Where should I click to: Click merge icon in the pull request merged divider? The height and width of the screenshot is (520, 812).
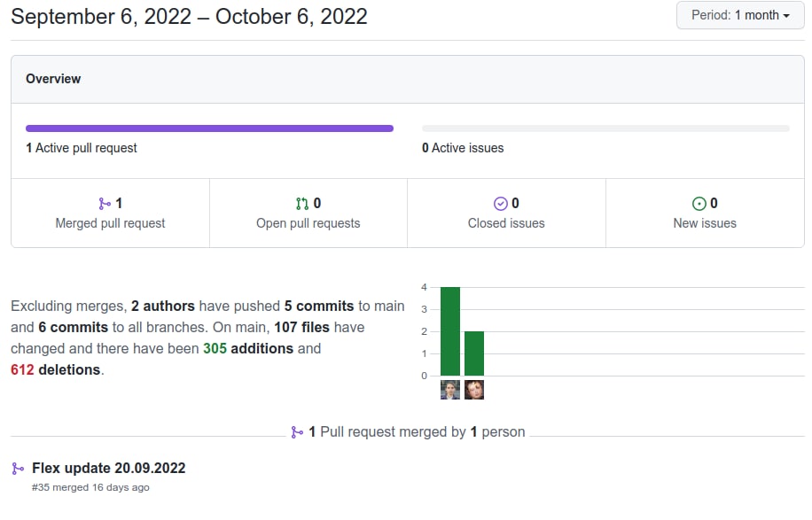(x=297, y=432)
